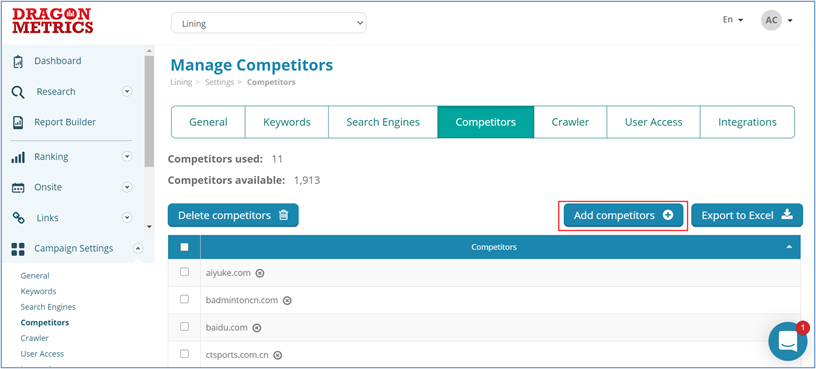This screenshot has height=369, width=816.
Task: Switch to the User Access tab
Action: click(x=654, y=122)
